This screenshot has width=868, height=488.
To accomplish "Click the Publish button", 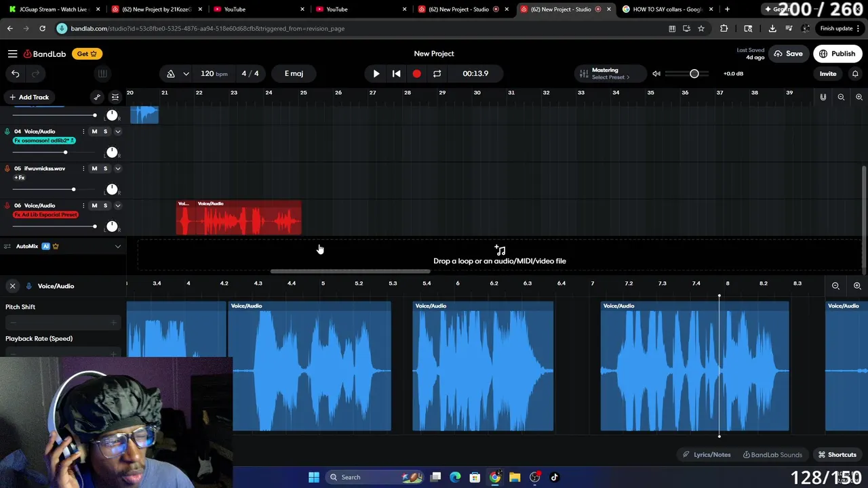I will [x=837, y=54].
